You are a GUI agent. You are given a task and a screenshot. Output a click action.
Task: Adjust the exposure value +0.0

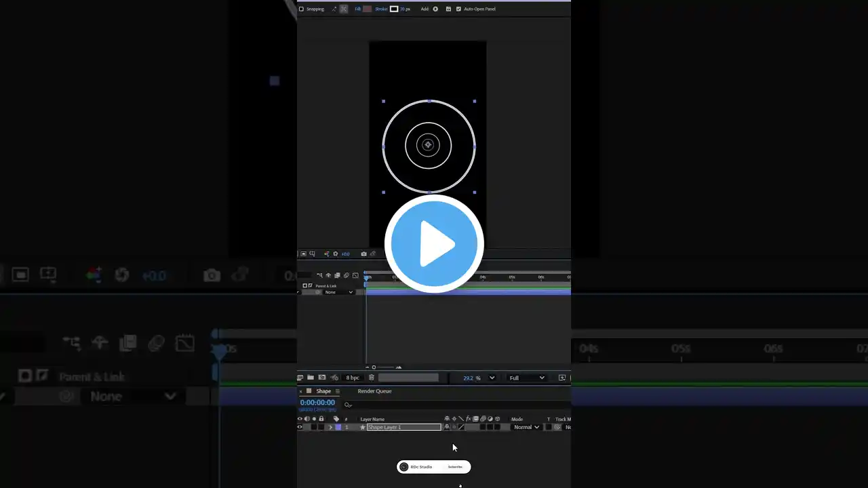[x=345, y=254]
